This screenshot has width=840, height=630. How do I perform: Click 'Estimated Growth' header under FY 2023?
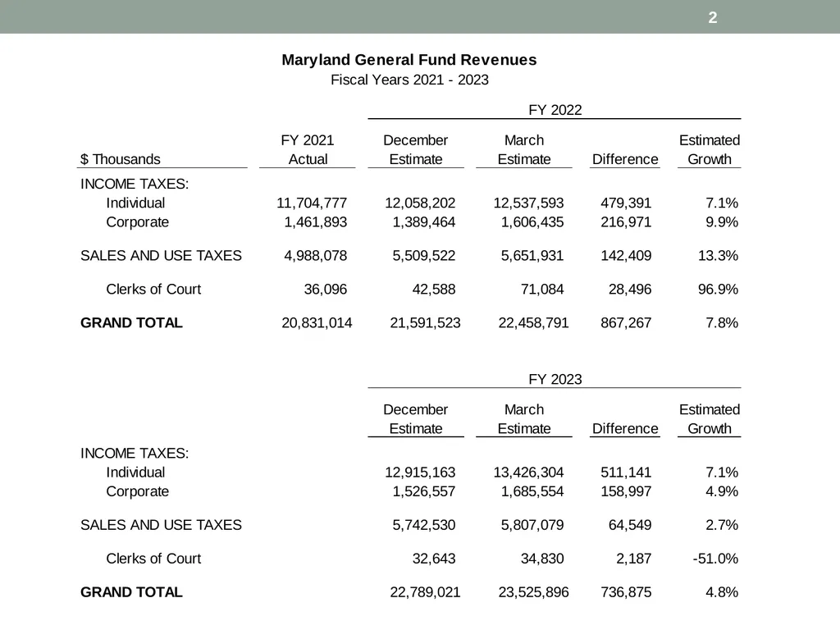(x=710, y=419)
